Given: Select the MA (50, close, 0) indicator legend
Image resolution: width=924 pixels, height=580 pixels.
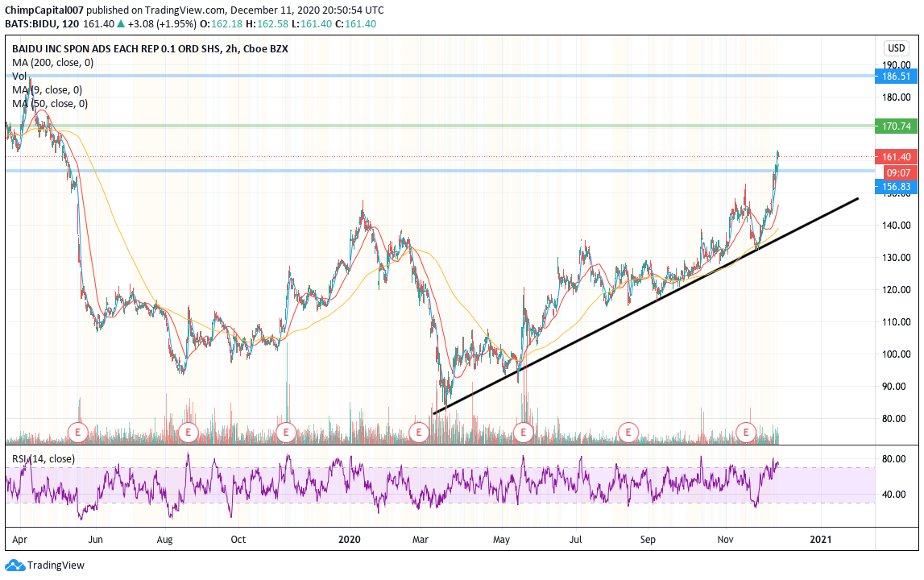Looking at the screenshot, I should [x=50, y=104].
